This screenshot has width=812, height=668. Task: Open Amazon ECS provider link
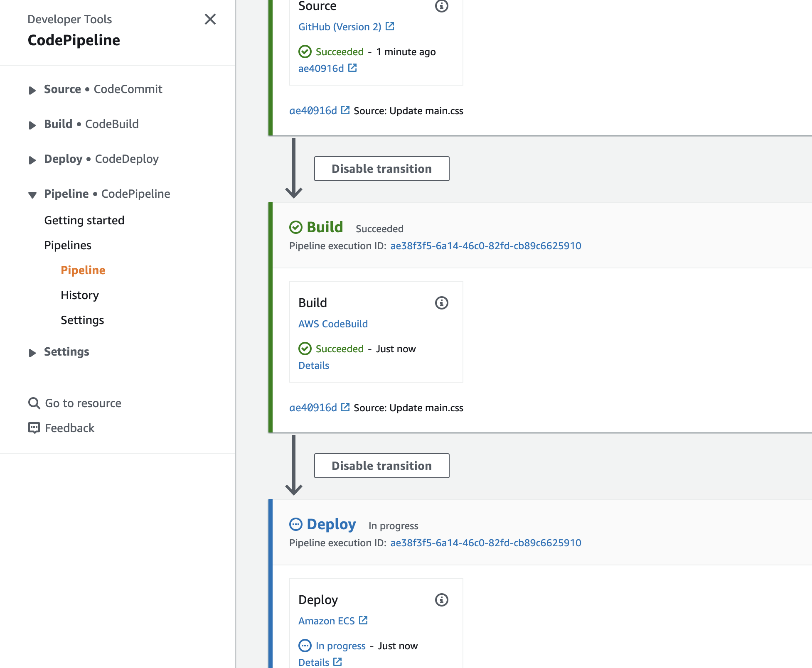click(326, 621)
